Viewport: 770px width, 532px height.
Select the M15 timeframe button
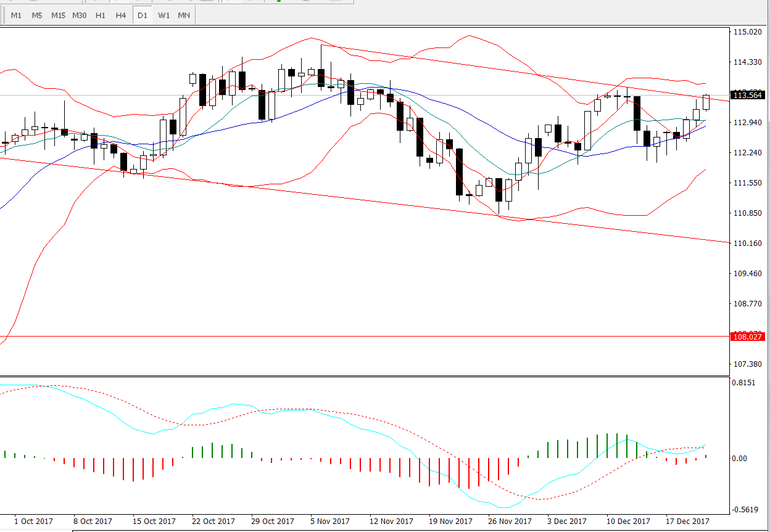[59, 15]
